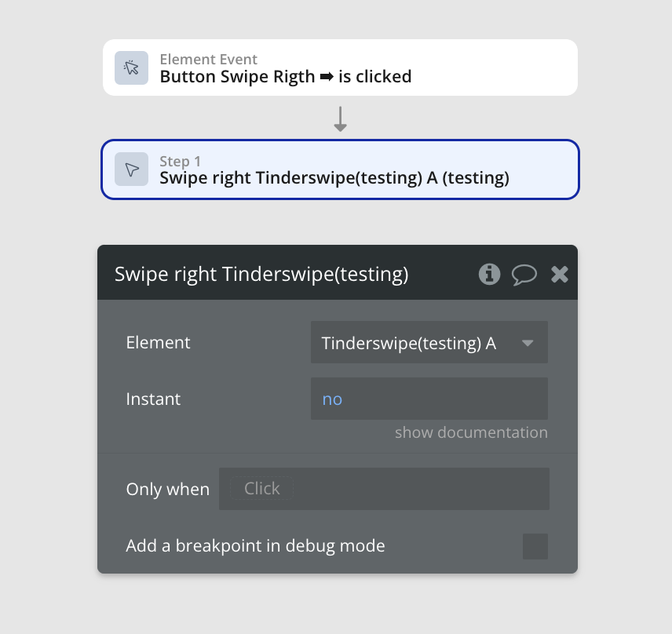Image resolution: width=672 pixels, height=634 pixels.
Task: Enable the debug mode breakpoint checkbox
Action: point(535,546)
